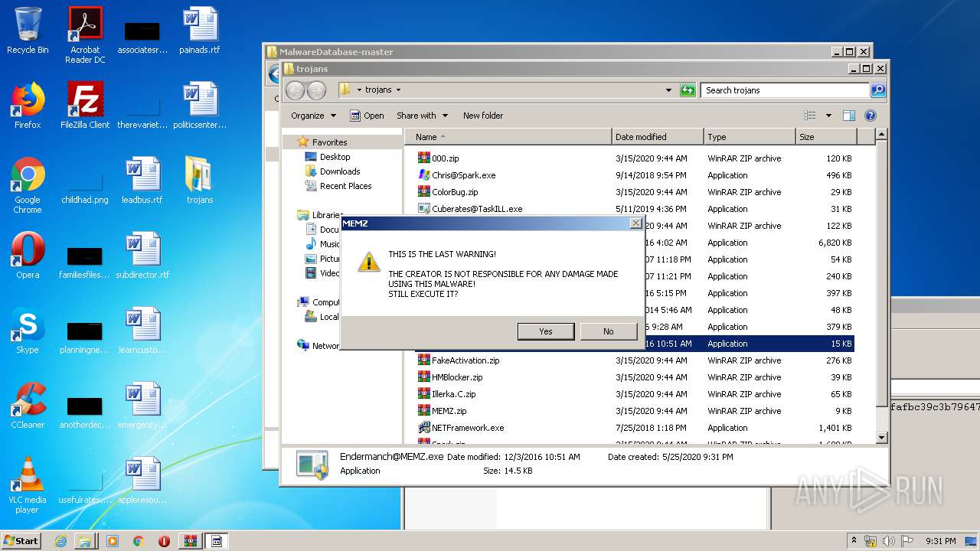Click the Explorer Forward navigation button

click(x=316, y=90)
